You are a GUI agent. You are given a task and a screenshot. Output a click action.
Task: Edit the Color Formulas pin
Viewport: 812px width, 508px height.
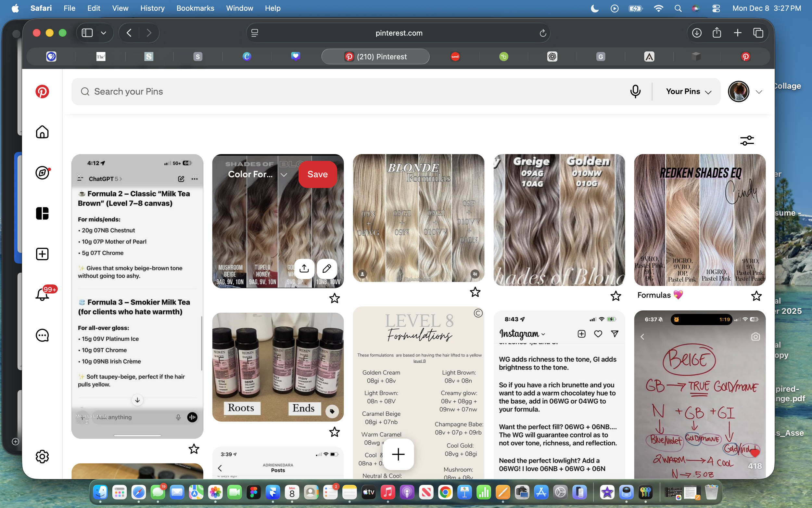pos(327,268)
